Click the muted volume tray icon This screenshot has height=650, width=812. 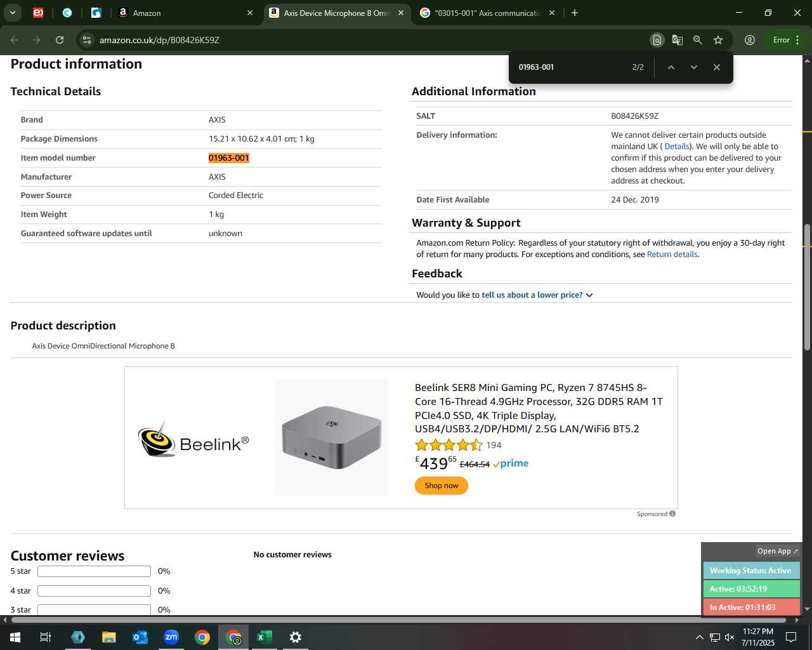(x=730, y=637)
